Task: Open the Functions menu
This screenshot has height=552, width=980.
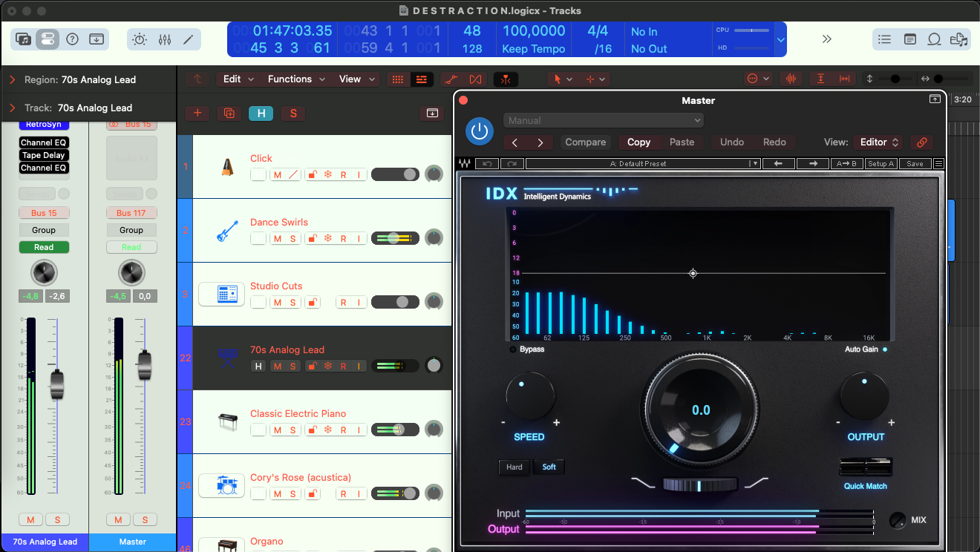Action: pyautogui.click(x=295, y=79)
